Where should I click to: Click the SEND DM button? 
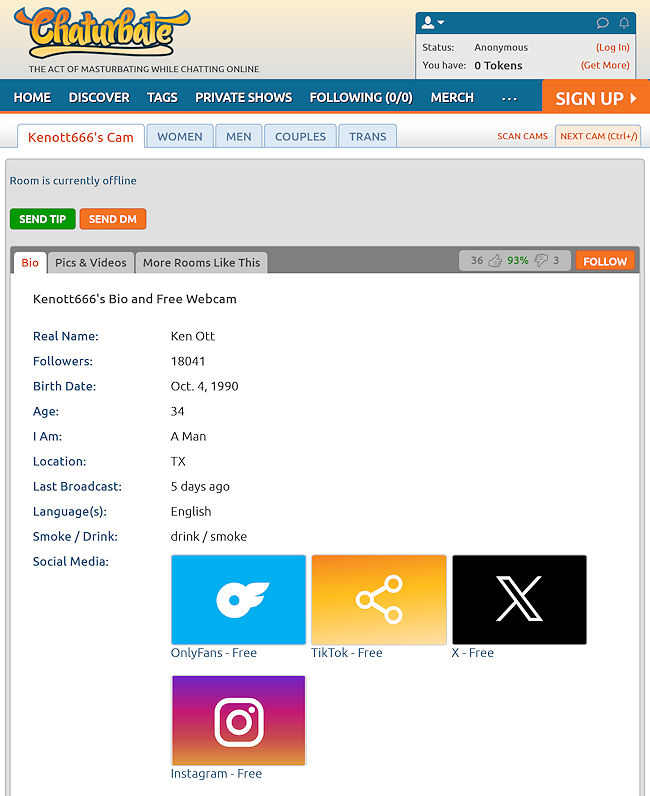(x=113, y=219)
